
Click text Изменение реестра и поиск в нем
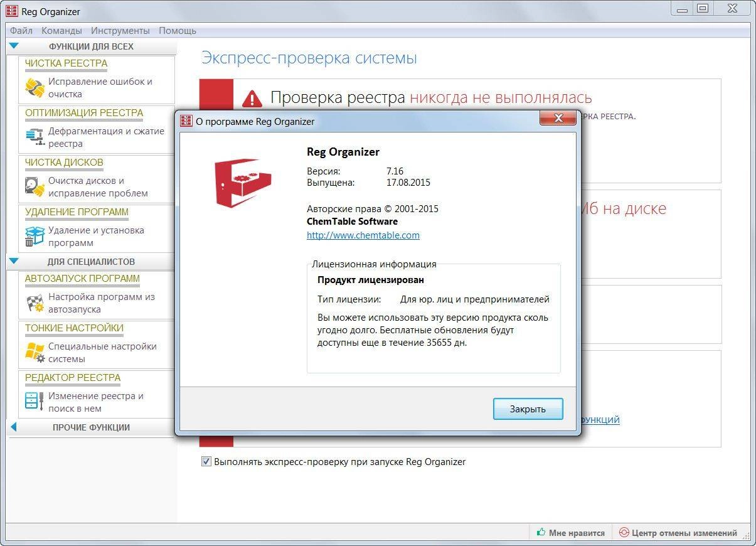[x=96, y=402]
